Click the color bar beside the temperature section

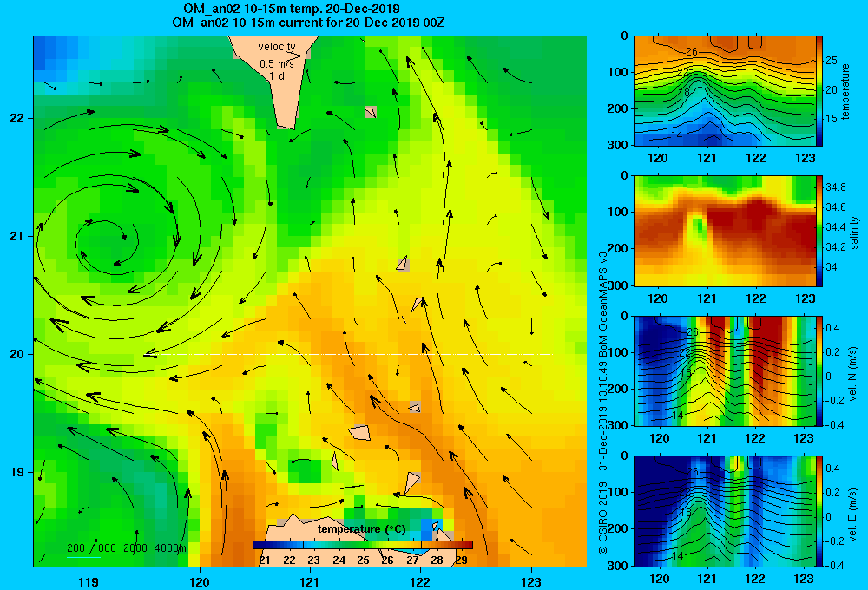tap(819, 91)
